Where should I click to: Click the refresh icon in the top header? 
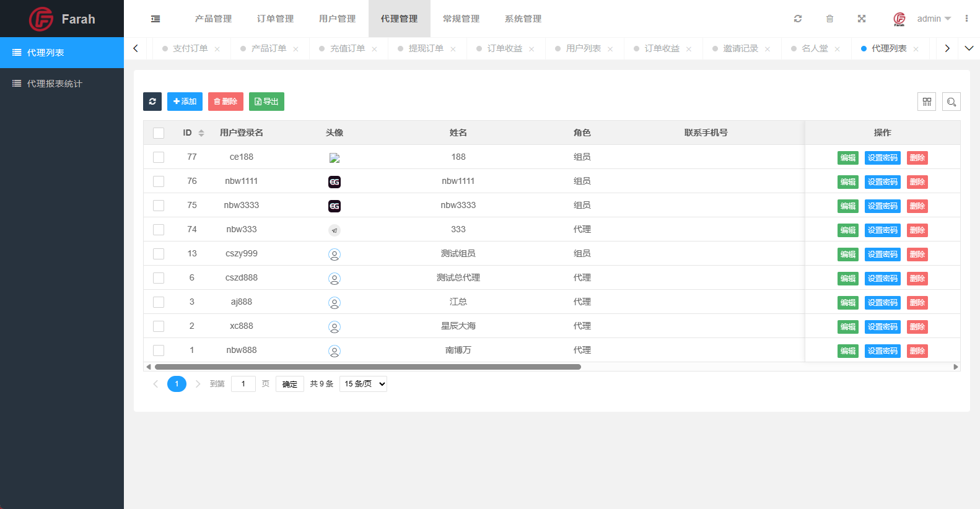tap(798, 19)
